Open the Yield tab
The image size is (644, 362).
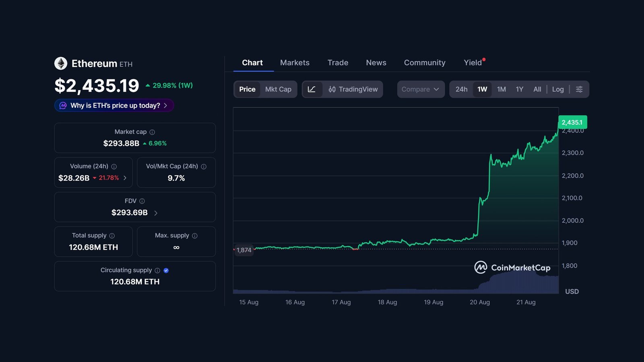point(473,63)
